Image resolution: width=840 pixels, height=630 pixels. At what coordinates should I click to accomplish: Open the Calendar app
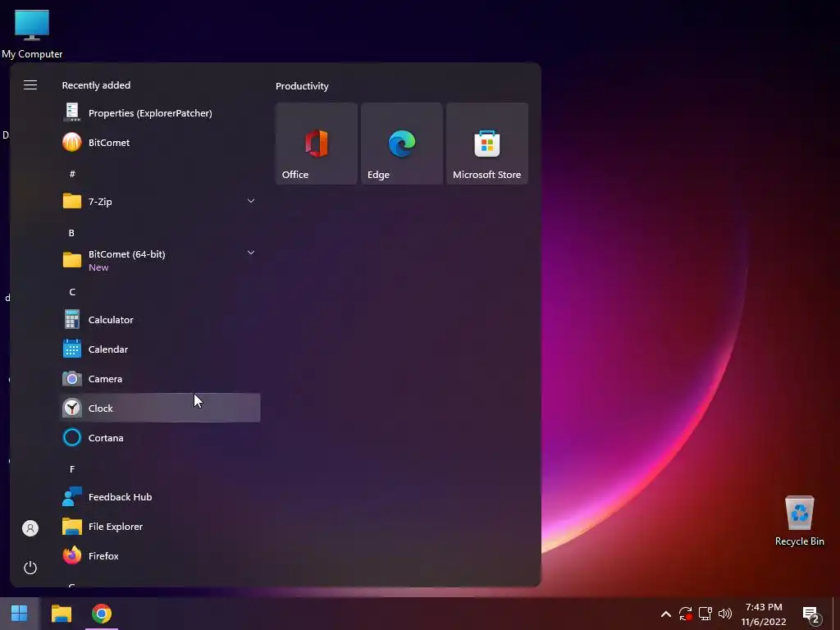(x=160, y=349)
